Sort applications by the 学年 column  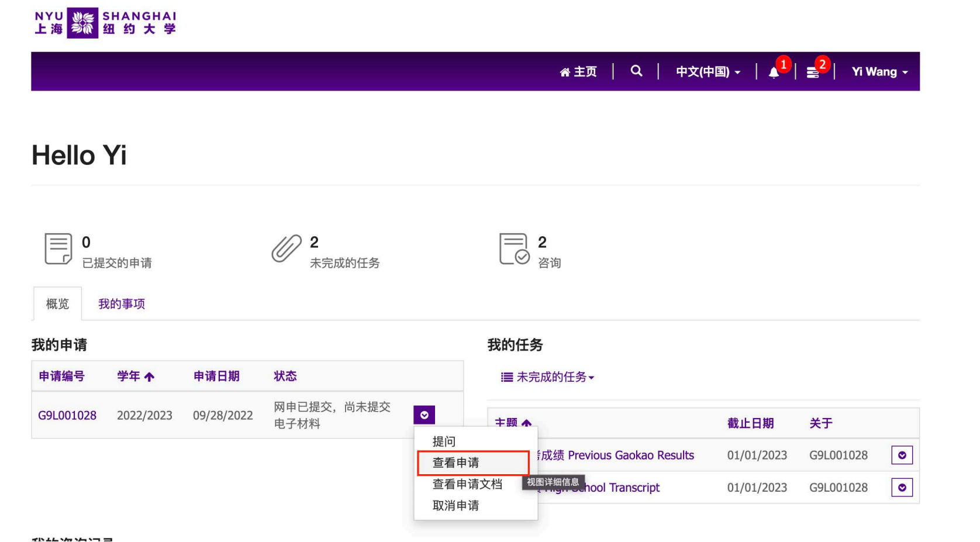(134, 376)
